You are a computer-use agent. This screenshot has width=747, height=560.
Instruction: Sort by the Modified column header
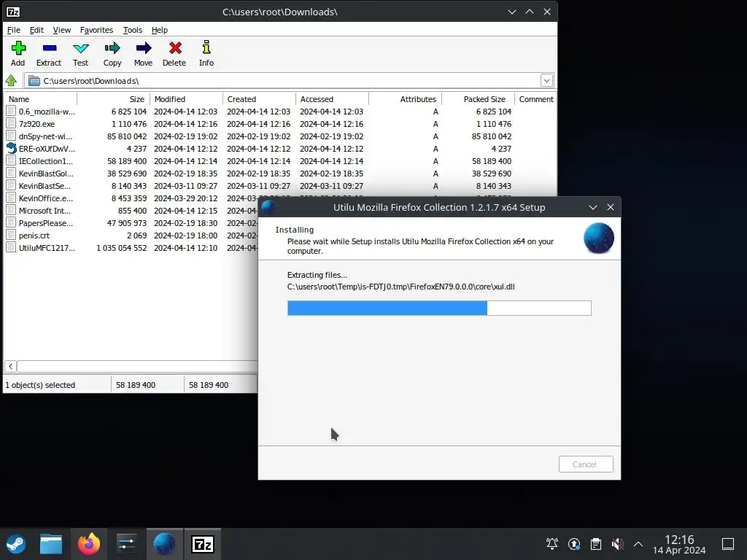[x=186, y=99]
